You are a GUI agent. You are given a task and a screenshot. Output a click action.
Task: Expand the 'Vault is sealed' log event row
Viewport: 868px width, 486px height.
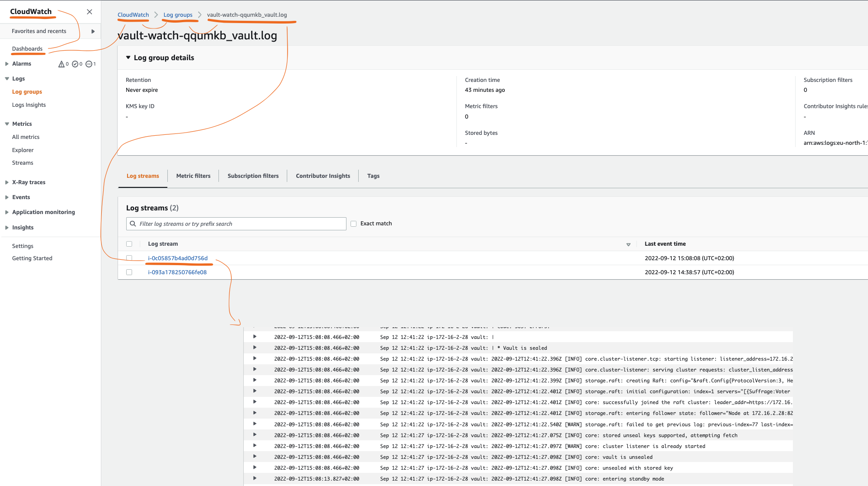pos(255,348)
